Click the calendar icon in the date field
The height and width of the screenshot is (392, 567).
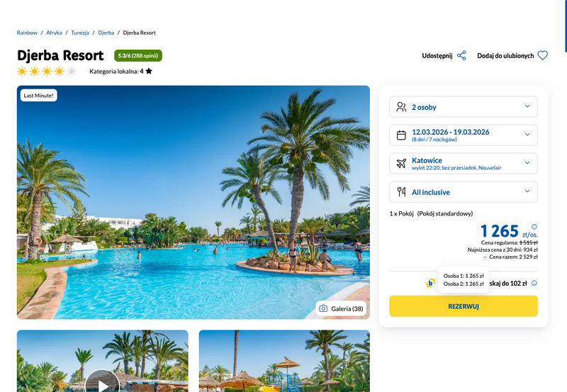[x=401, y=135]
